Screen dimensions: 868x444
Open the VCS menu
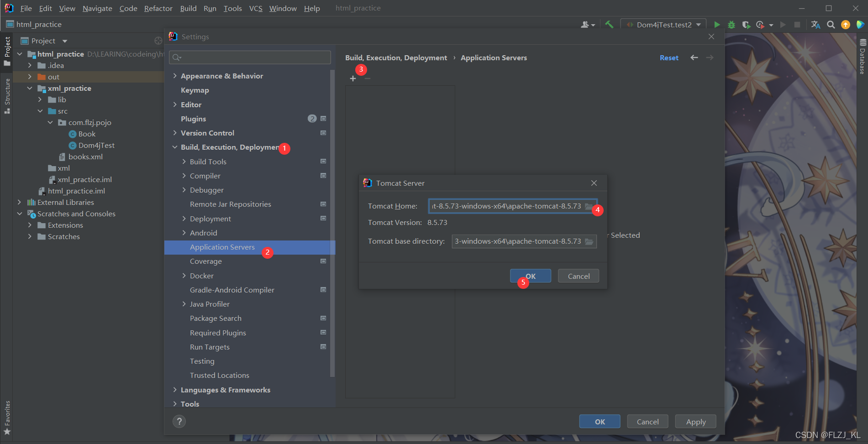(256, 8)
